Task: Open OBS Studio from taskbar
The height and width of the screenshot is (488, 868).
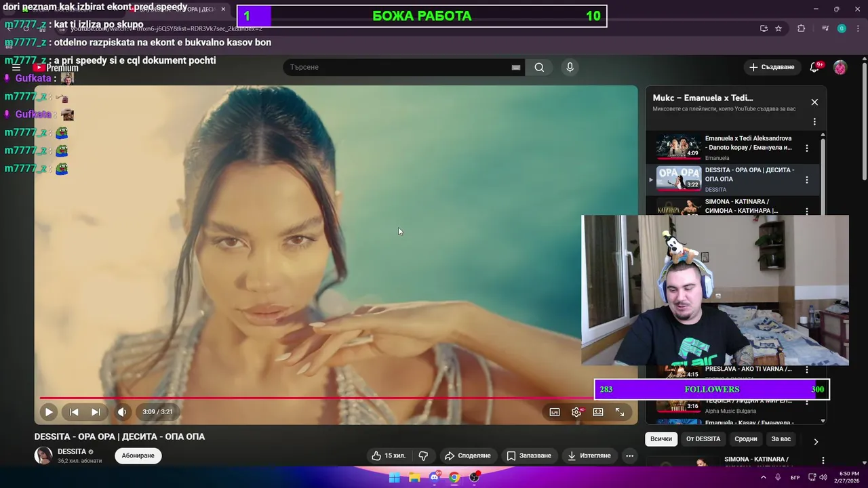Action: 474,477
